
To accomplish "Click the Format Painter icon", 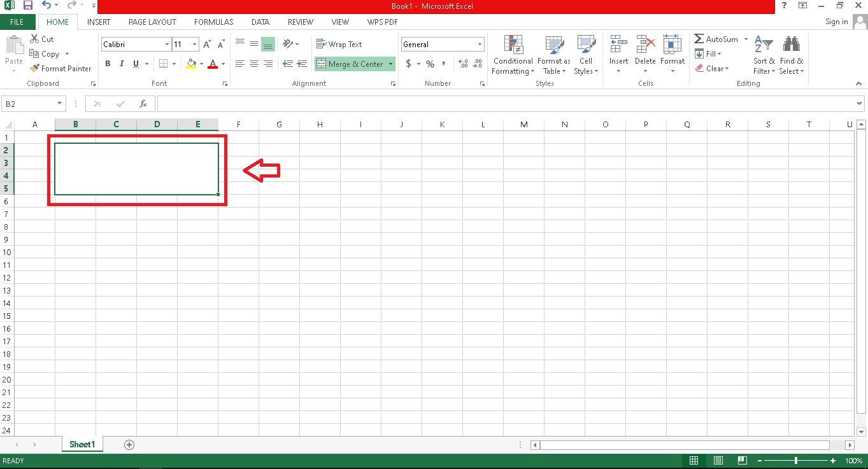I will tap(35, 69).
